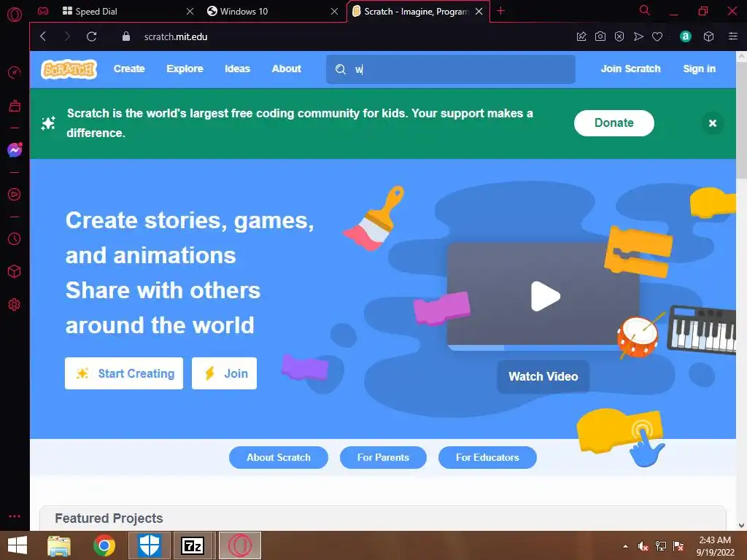Close the Windows 10 tab

(334, 11)
